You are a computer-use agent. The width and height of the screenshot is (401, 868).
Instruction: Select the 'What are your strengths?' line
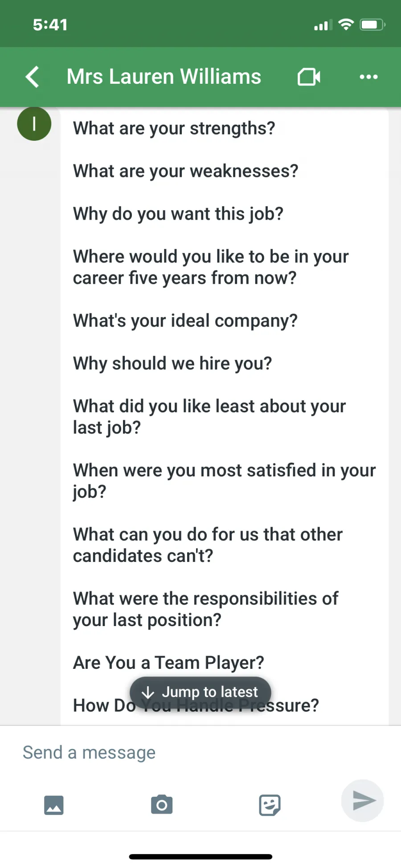174,128
